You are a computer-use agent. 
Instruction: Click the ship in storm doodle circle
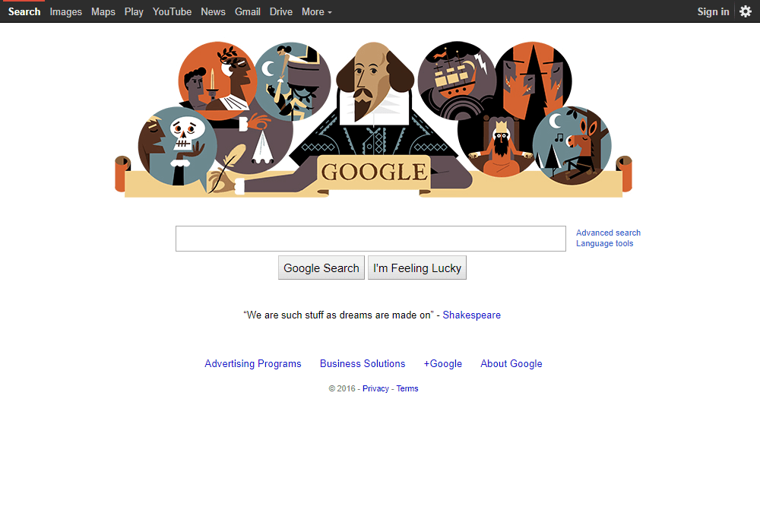point(457,81)
